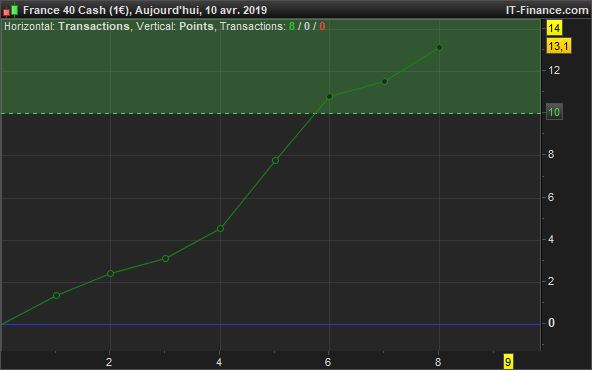592x370 pixels.
Task: Click the 12 value on vertical axis
Action: (554, 70)
